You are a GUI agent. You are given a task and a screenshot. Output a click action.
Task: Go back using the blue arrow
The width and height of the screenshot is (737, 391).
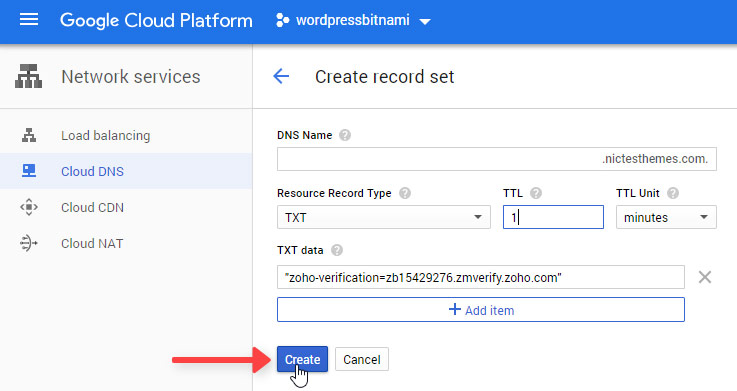coord(281,76)
